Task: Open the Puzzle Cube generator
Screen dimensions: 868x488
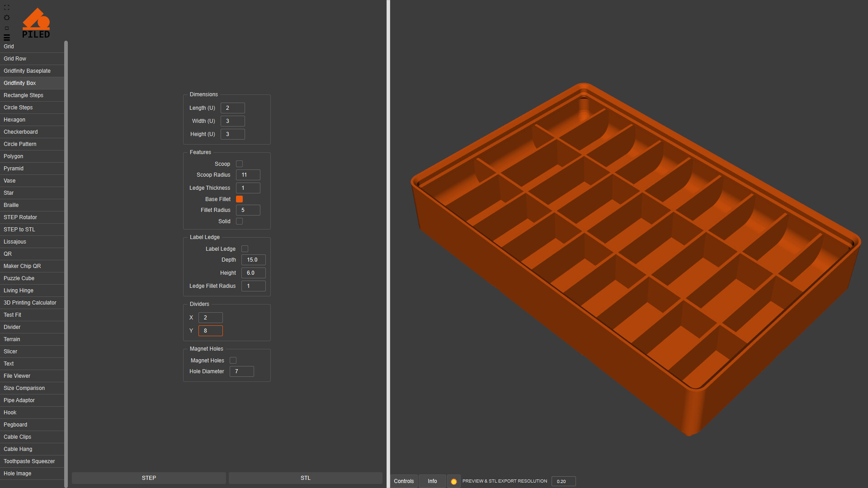Action: (x=19, y=278)
